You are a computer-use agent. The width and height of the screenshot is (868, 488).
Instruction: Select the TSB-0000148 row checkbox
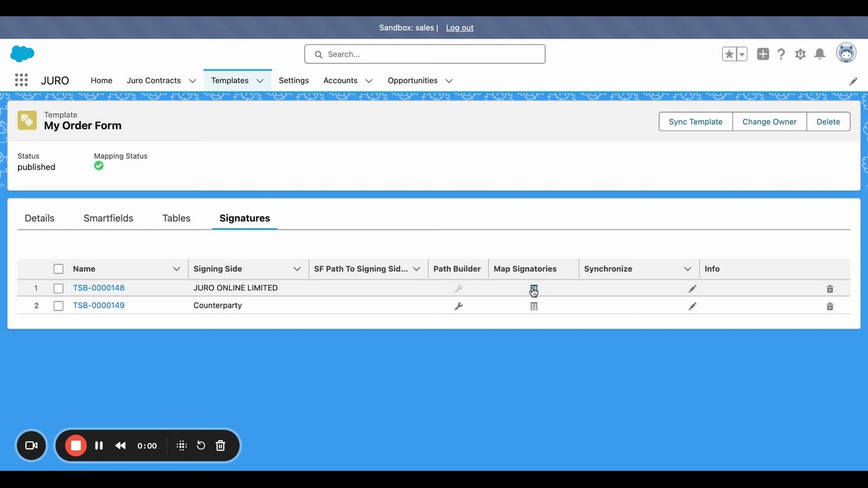(x=58, y=288)
